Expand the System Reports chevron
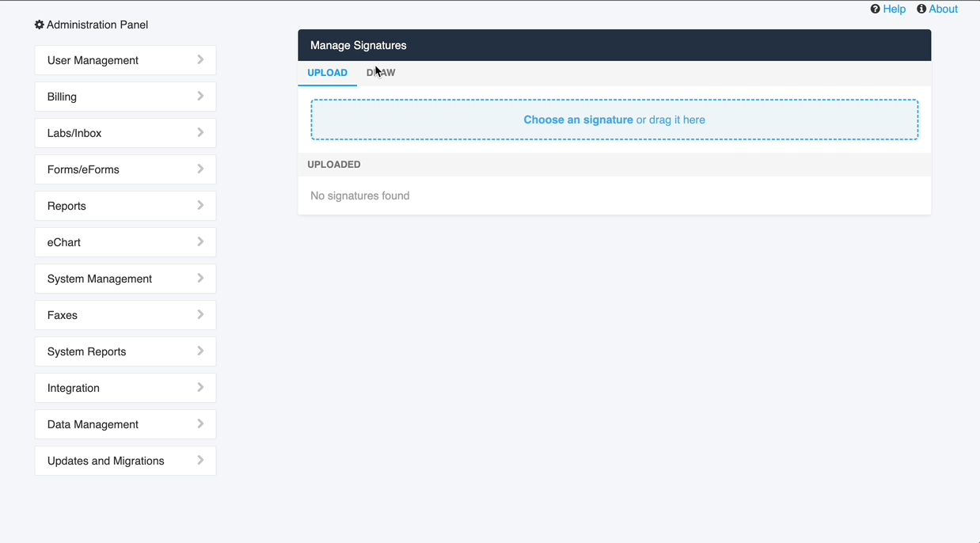This screenshot has width=980, height=543. click(x=200, y=351)
